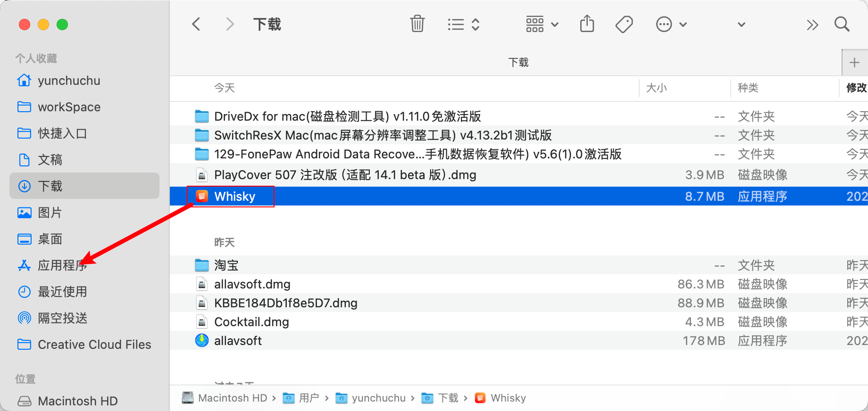This screenshot has width=868, height=411.
Task: Click the 今天 group header
Action: pos(225,88)
